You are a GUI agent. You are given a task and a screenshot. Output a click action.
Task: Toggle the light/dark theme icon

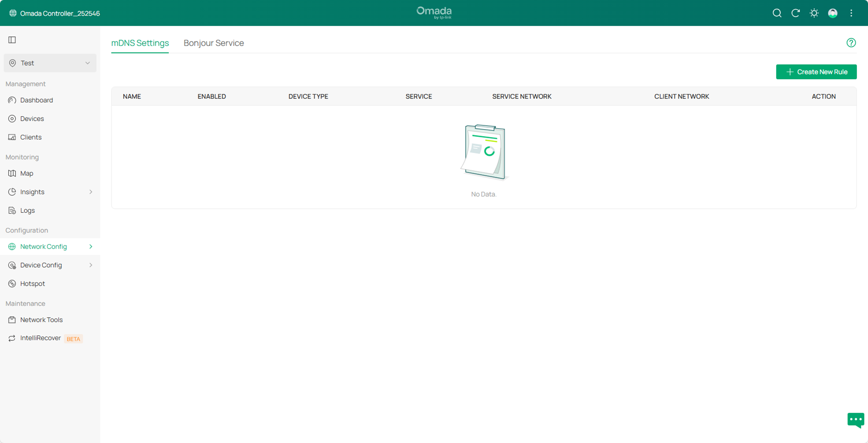(x=814, y=13)
